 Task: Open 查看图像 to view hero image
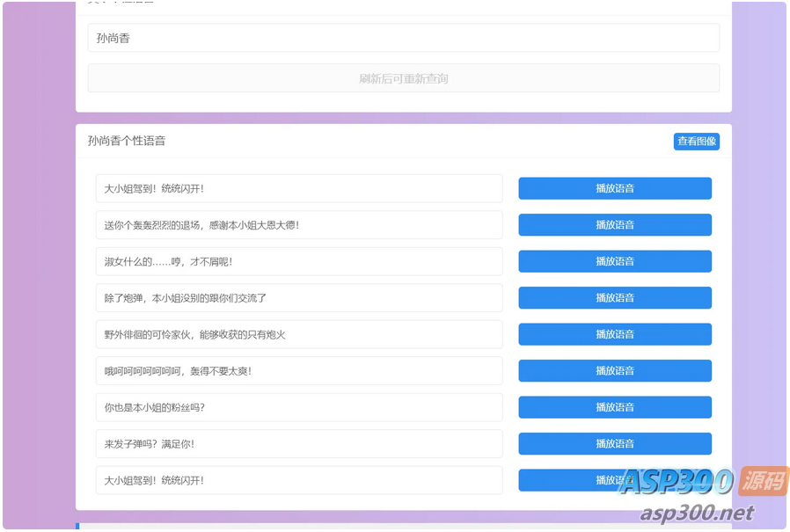click(x=696, y=142)
